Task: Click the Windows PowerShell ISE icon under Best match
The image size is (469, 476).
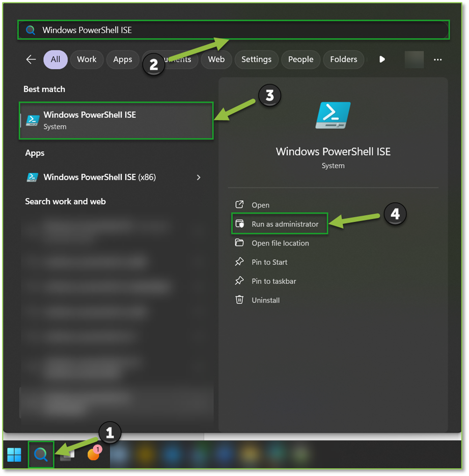Action: tap(32, 120)
